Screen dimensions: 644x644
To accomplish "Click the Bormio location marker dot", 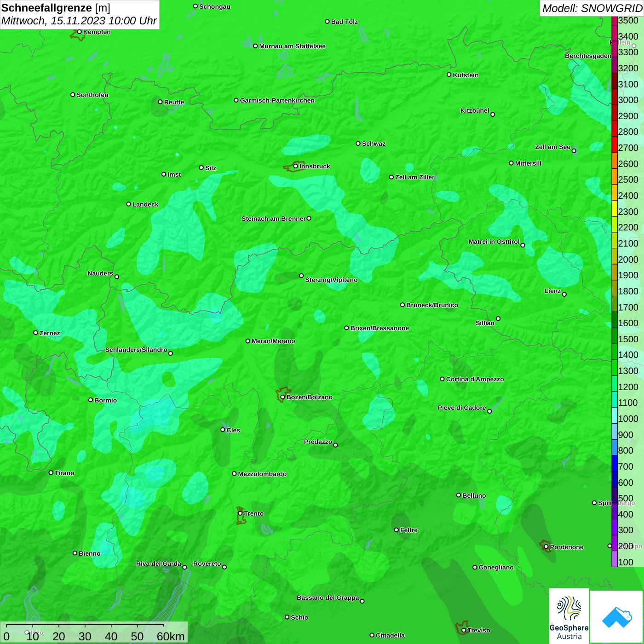I will click(91, 400).
